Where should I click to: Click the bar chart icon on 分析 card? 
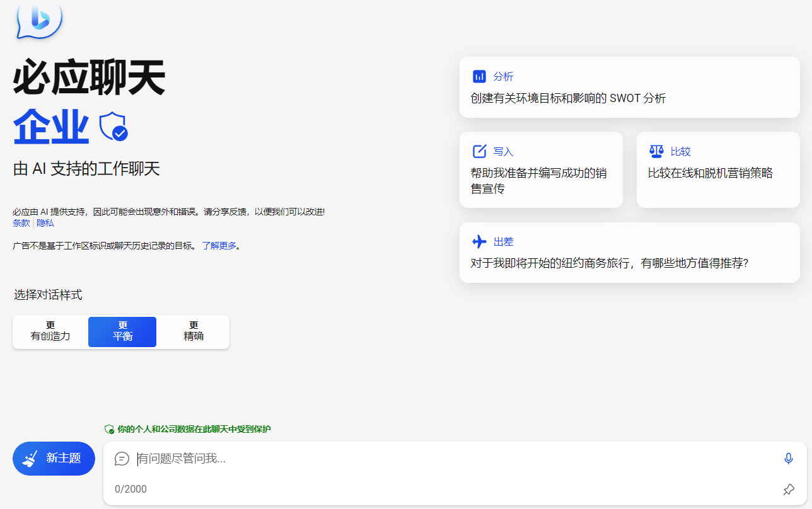(479, 76)
